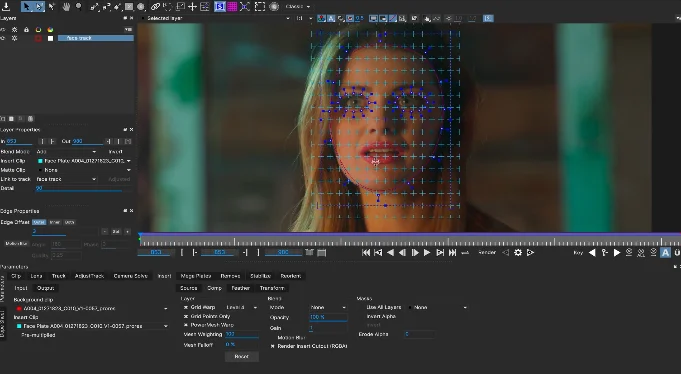Switch to Camera Solve tab
681x374 pixels.
coord(130,276)
